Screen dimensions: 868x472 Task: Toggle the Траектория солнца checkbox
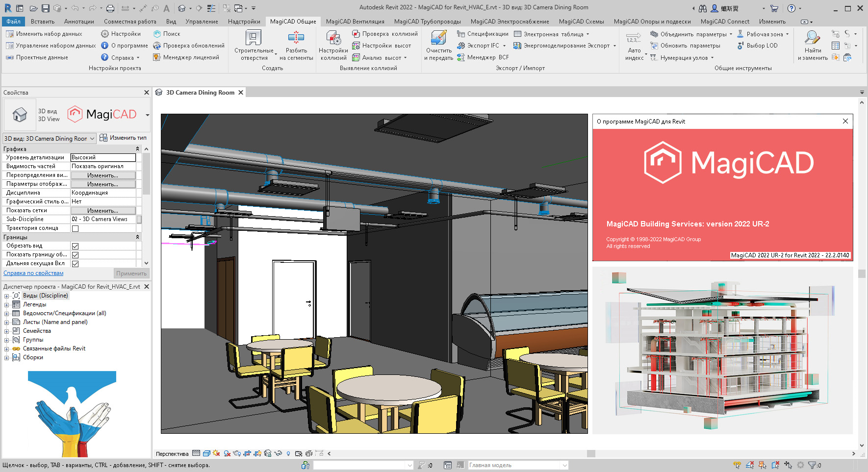75,228
